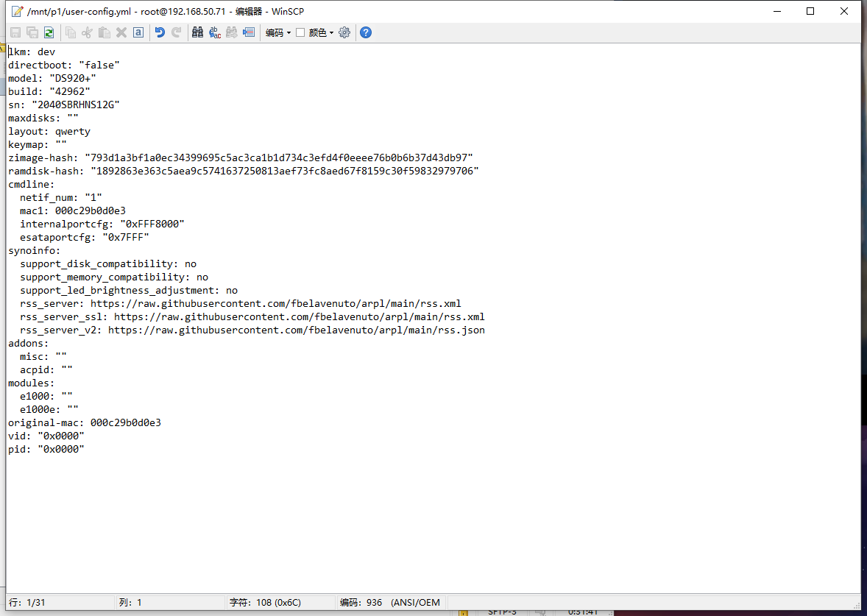The width and height of the screenshot is (867, 616).
Task: Undo the last edit
Action: point(160,32)
